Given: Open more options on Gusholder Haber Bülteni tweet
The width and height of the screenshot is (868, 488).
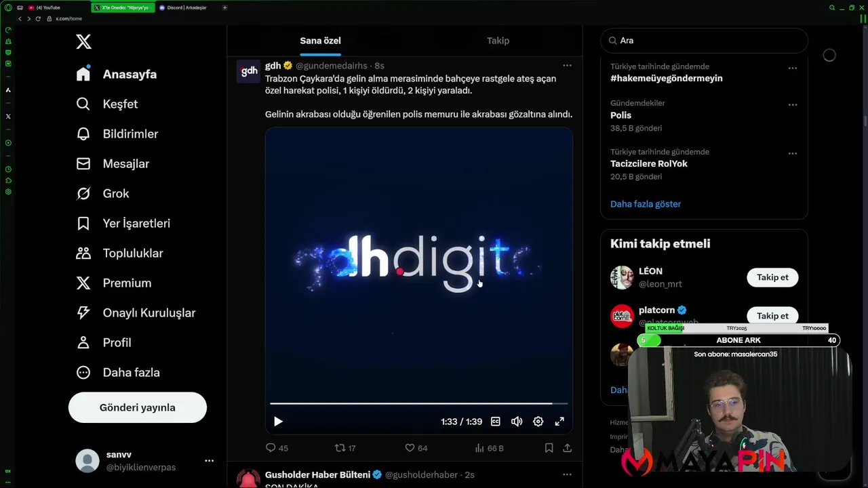Looking at the screenshot, I should [x=567, y=474].
